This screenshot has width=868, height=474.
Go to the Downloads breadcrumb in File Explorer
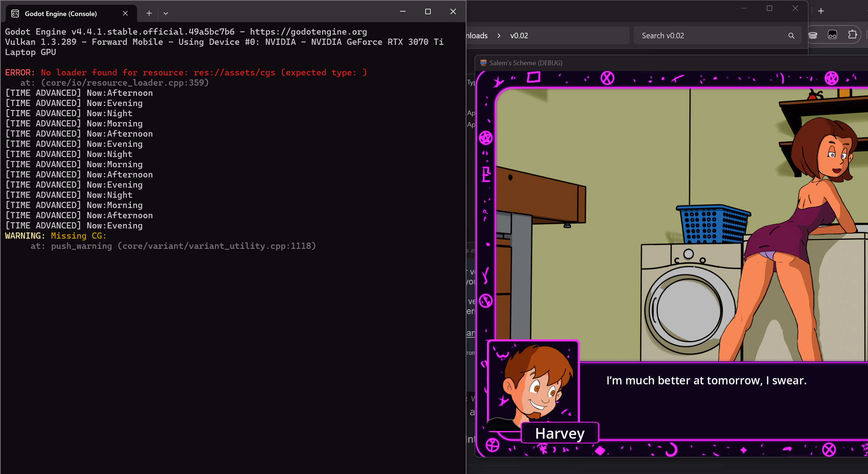[477, 36]
